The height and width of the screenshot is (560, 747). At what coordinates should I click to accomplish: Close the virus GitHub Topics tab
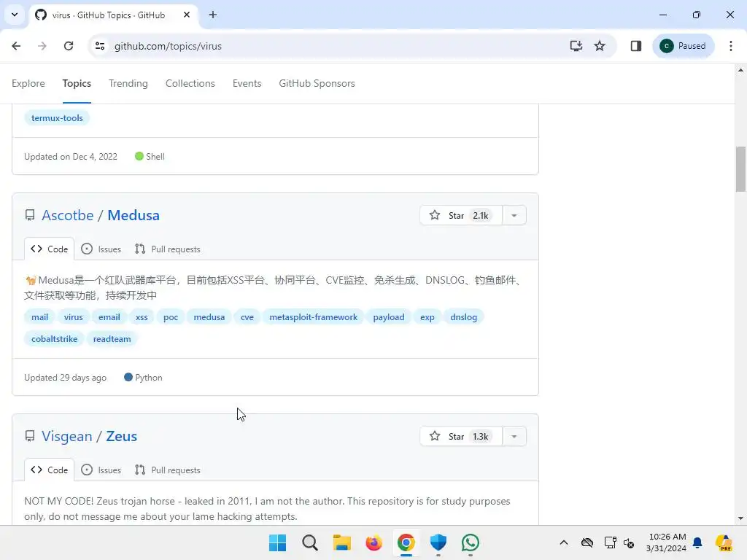pos(187,15)
